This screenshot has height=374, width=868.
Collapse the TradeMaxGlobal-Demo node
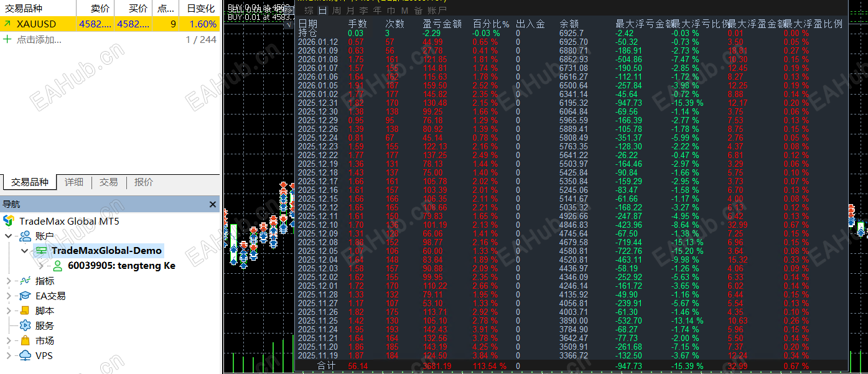24,250
